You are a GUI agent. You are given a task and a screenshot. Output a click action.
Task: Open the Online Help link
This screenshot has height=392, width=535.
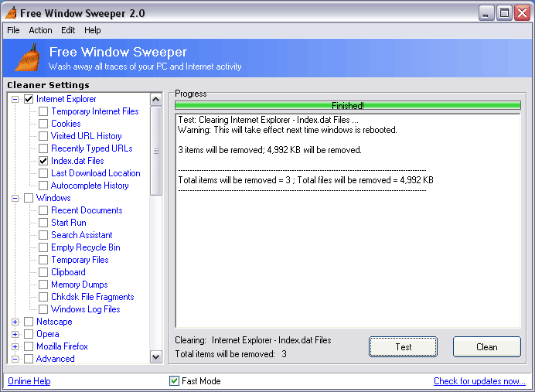(29, 380)
